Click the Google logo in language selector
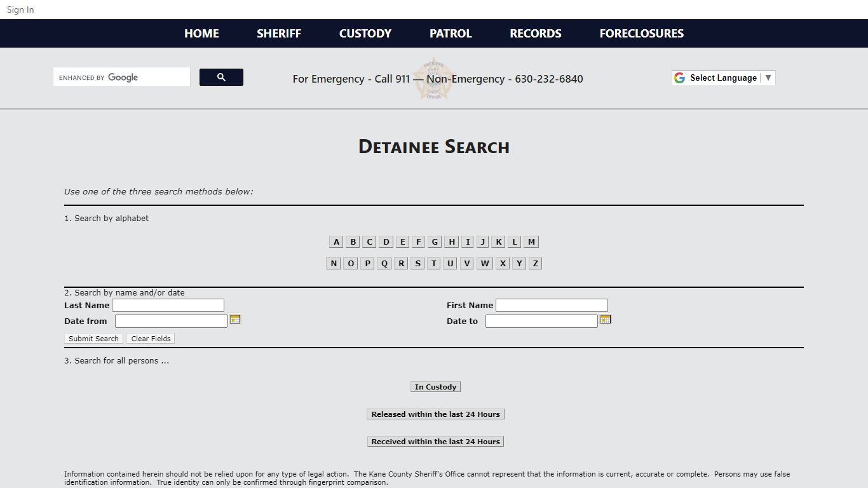 point(679,78)
